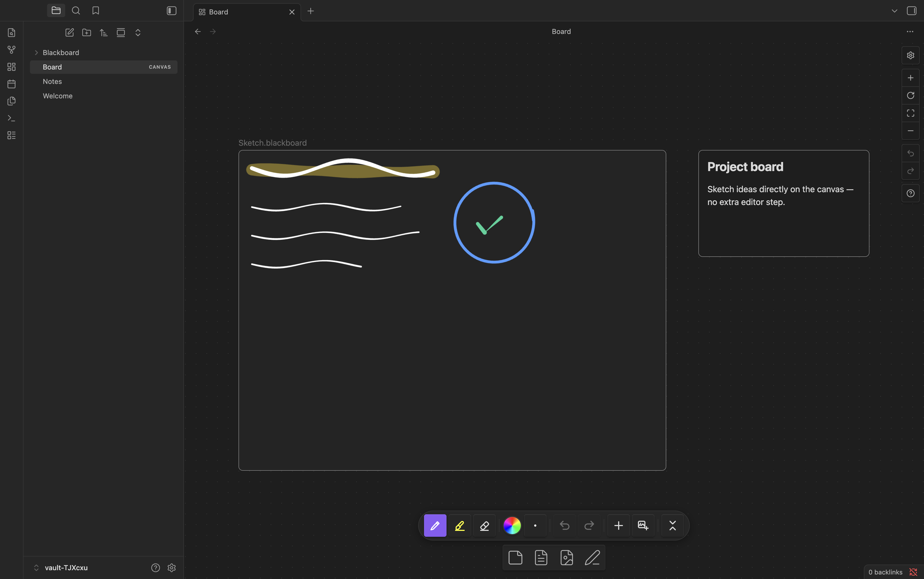Open the Board canvas file
The image size is (924, 579).
click(x=104, y=67)
